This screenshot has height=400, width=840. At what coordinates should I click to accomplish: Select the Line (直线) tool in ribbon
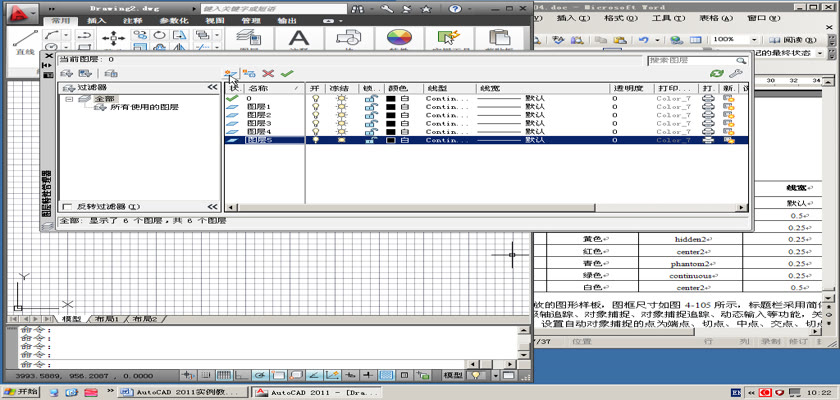tap(25, 43)
